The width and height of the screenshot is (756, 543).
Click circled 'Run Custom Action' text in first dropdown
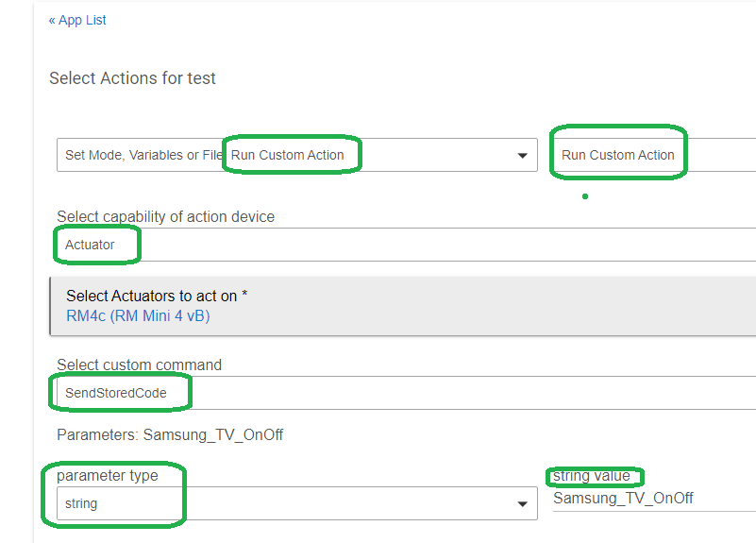(288, 155)
